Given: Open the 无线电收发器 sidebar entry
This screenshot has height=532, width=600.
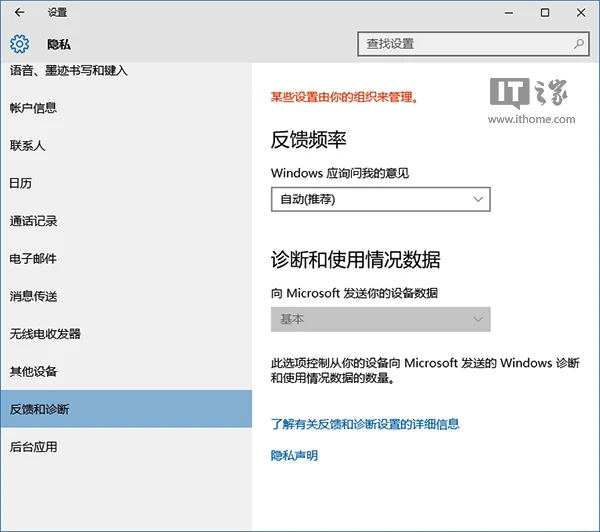Looking at the screenshot, I should pos(45,334).
